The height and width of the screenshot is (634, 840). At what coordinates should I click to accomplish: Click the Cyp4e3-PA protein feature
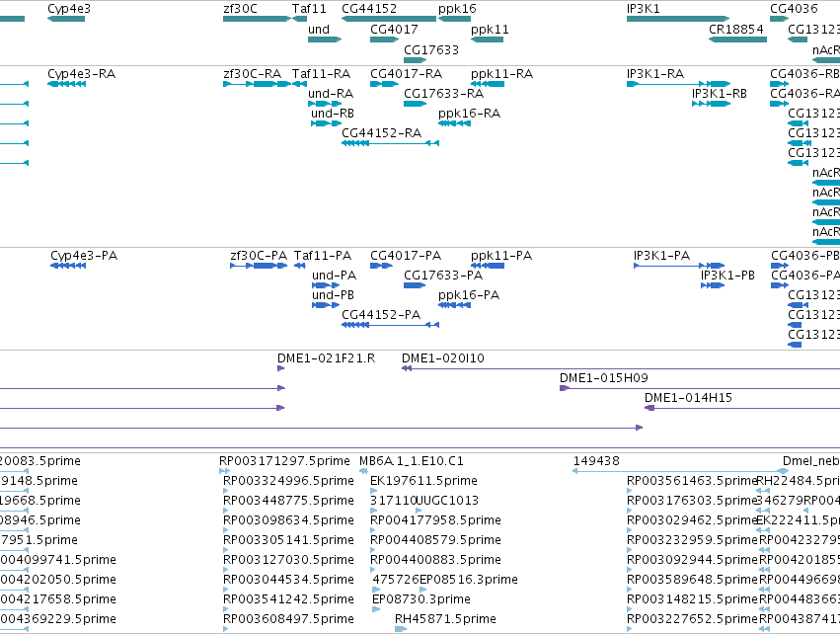point(68,266)
